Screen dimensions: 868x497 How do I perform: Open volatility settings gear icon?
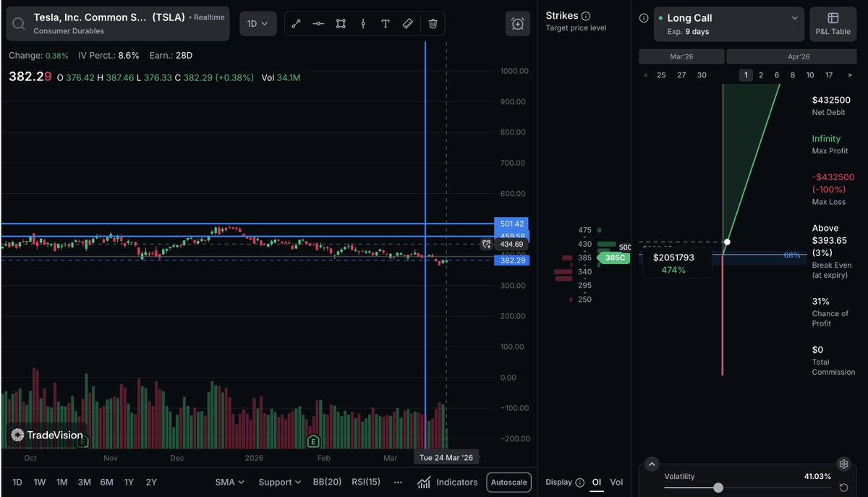pos(843,464)
